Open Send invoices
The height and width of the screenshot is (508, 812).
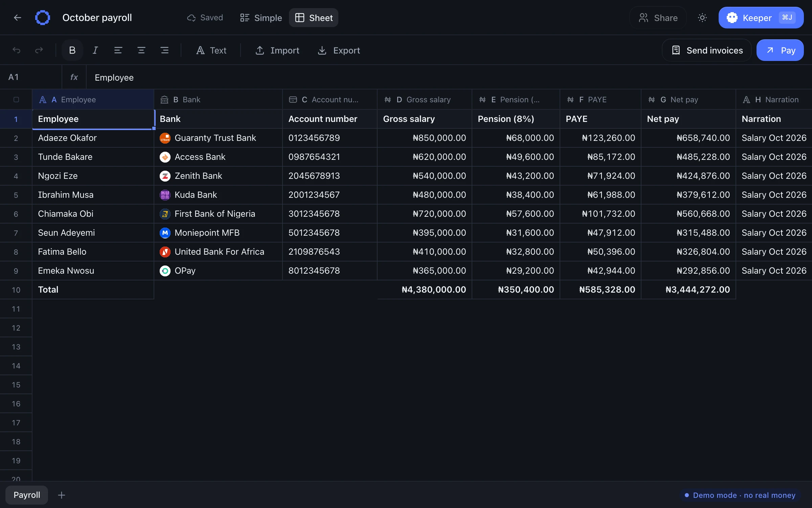pos(706,50)
